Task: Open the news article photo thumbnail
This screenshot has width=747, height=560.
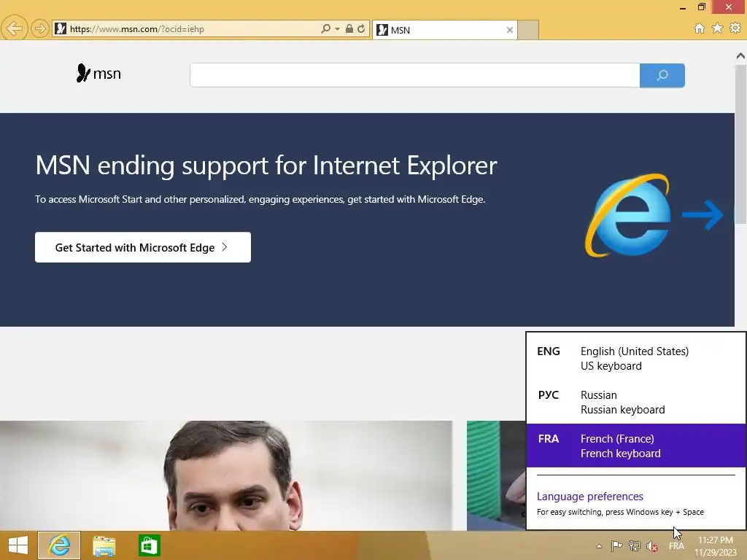Action: click(226, 475)
